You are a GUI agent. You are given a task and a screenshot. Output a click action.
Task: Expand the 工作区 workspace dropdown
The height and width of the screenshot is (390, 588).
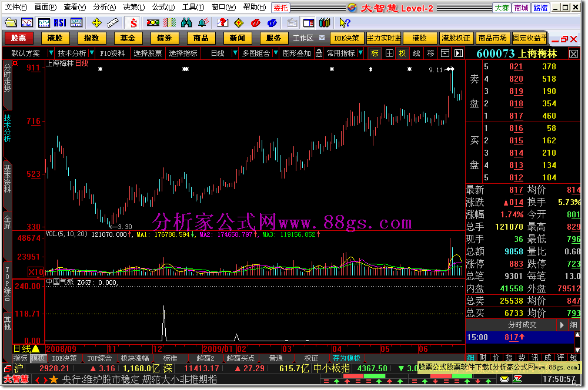pos(322,38)
